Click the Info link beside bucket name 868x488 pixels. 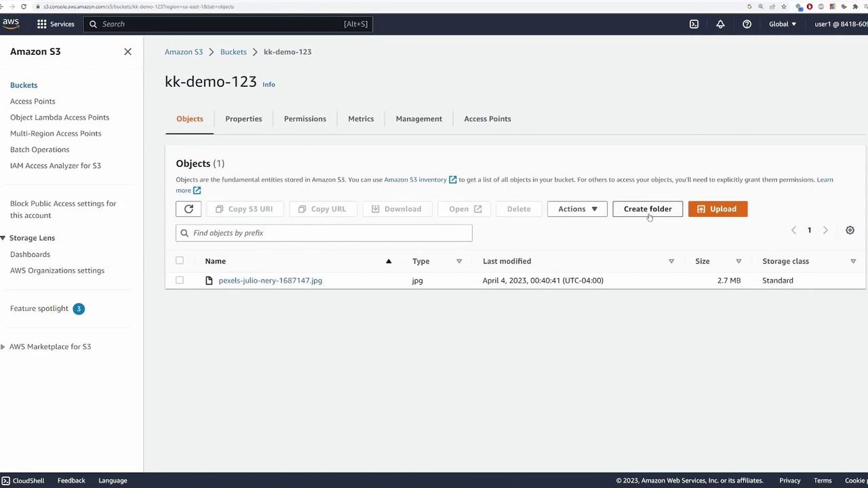[269, 85]
